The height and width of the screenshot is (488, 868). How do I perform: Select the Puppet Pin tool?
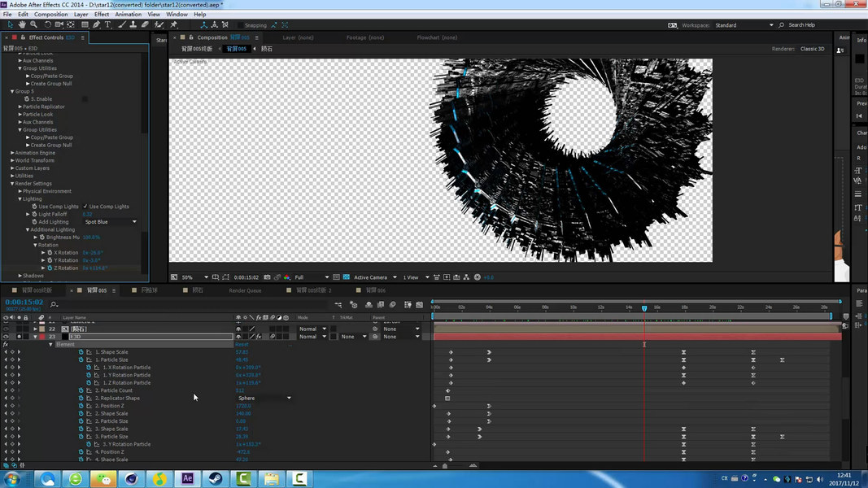point(174,25)
